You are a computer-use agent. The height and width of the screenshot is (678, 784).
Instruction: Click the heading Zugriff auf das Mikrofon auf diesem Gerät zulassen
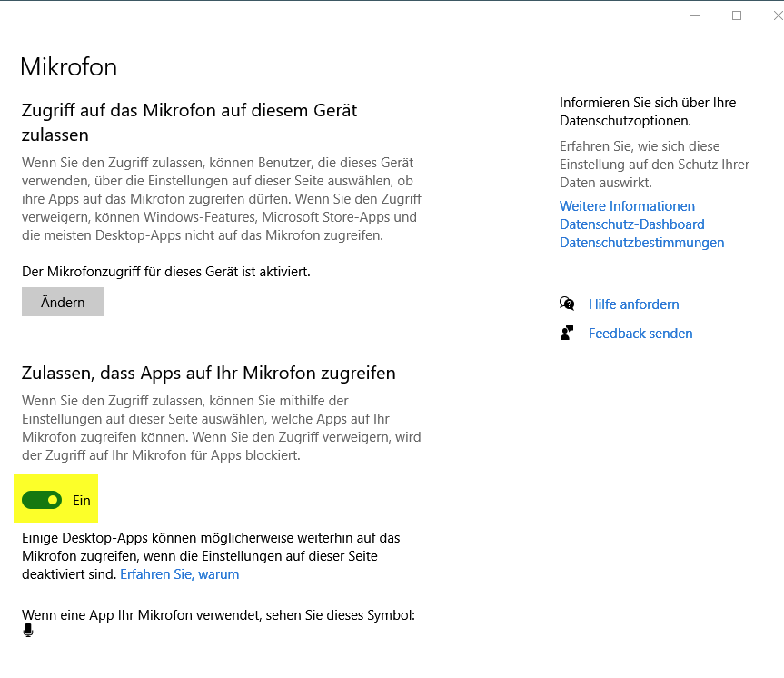click(190, 122)
